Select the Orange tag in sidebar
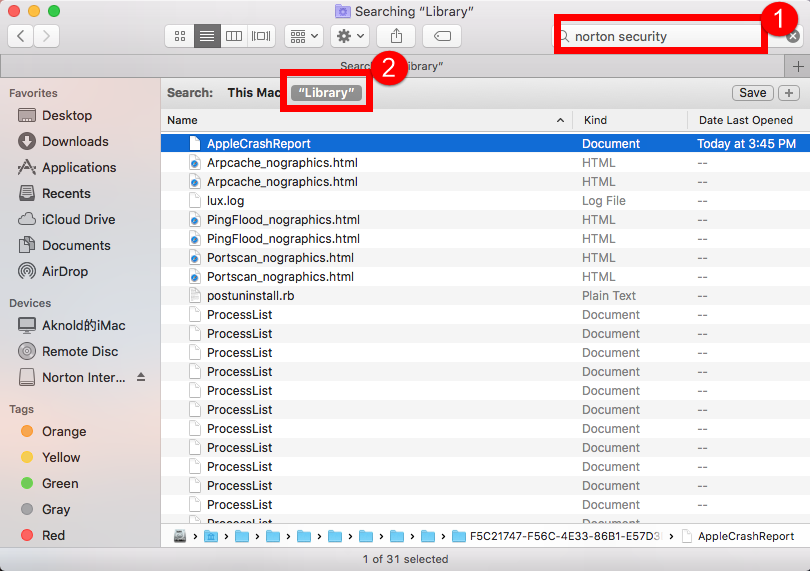This screenshot has width=810, height=571. 64,431
